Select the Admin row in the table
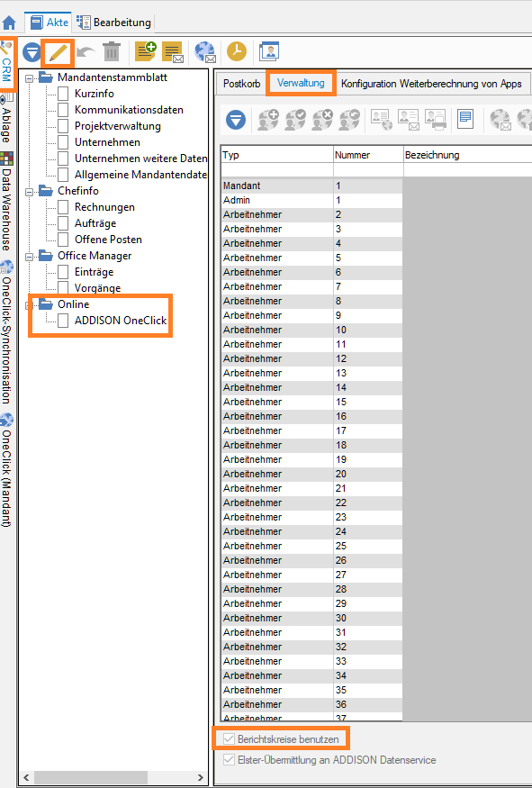 click(x=311, y=200)
